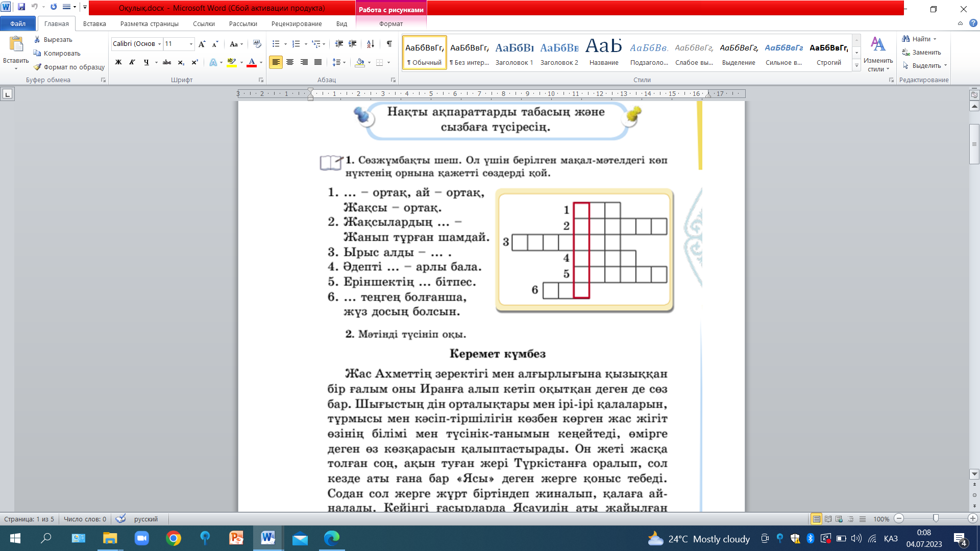Open the font size dropdown
980x551 pixels.
(191, 44)
